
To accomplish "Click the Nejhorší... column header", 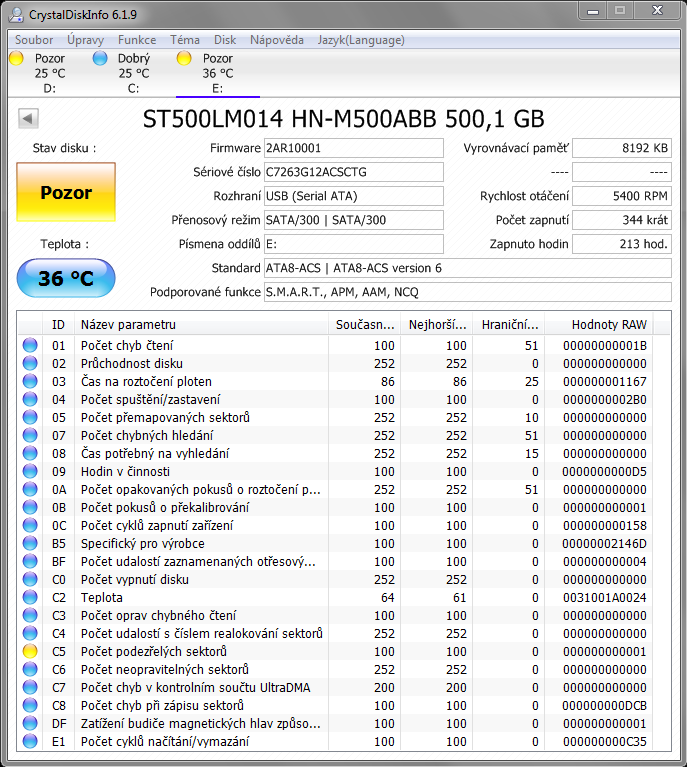I will (437, 325).
